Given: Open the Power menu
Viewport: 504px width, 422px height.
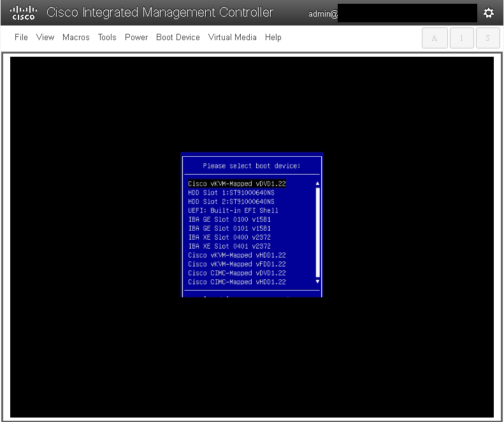Looking at the screenshot, I should pos(136,38).
